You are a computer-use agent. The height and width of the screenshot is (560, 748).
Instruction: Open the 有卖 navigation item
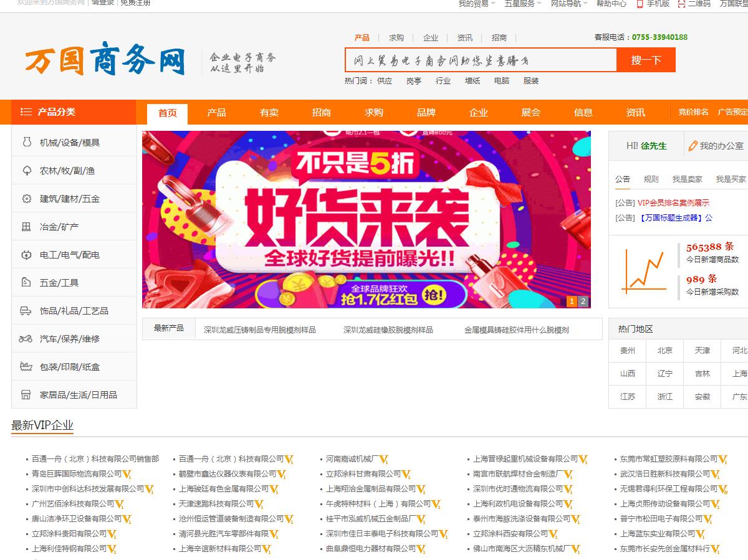(x=269, y=113)
